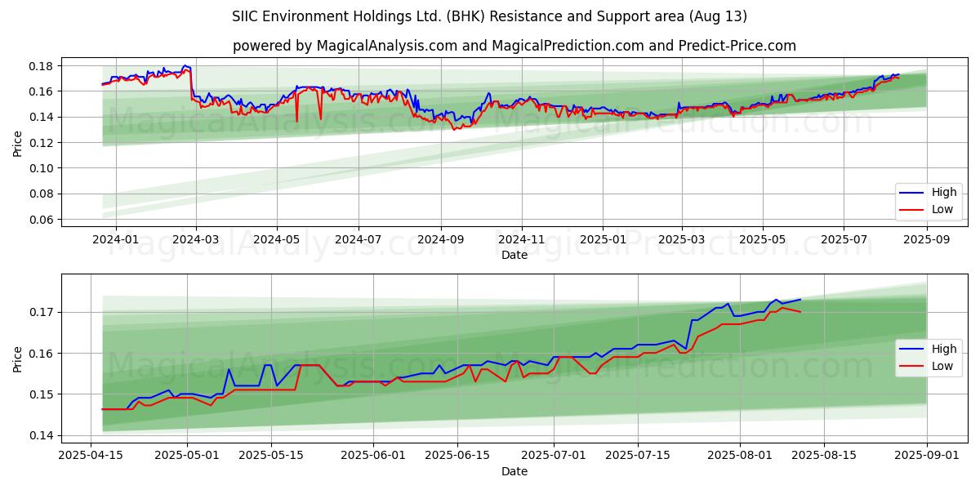
Task: Click 'Low' in the top chart legend
Action: (x=942, y=210)
